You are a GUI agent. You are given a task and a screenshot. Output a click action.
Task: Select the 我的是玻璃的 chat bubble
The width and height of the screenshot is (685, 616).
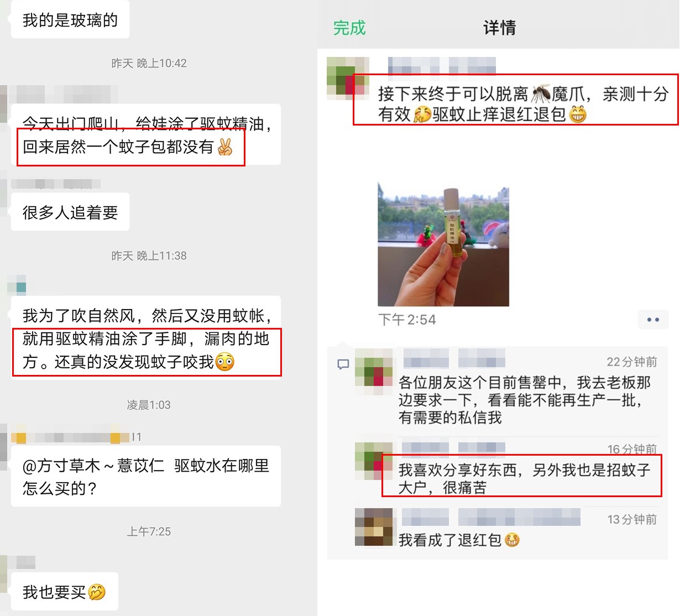[70, 20]
